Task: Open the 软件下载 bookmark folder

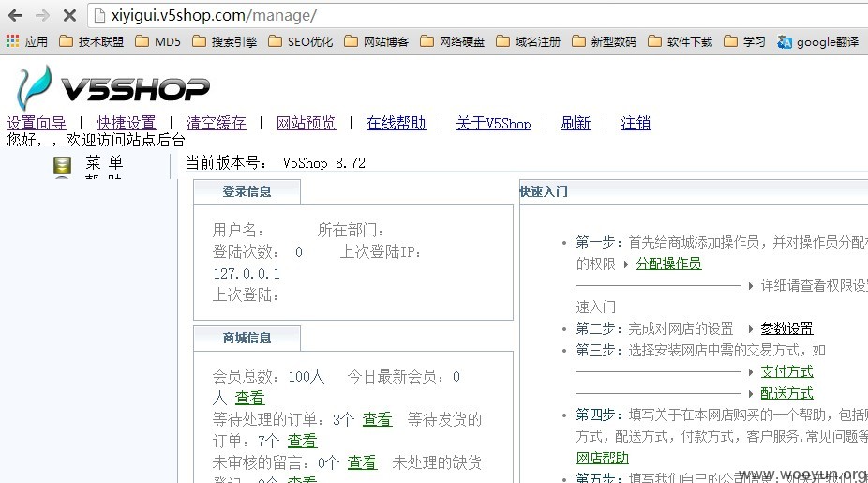Action: [680, 41]
